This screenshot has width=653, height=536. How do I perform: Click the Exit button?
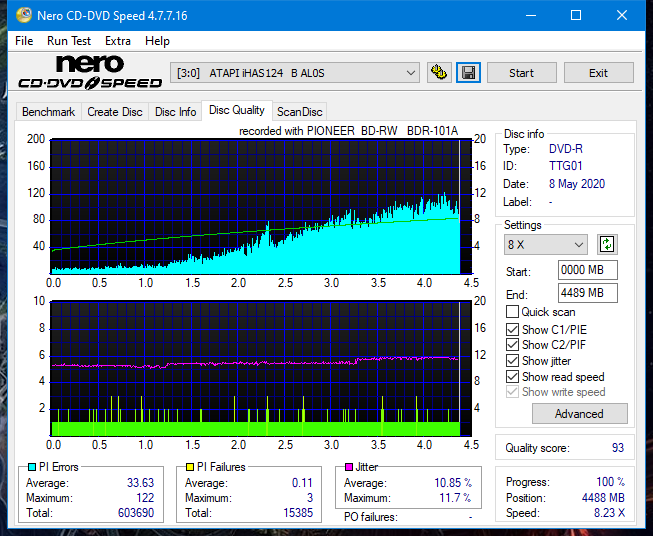(x=598, y=73)
